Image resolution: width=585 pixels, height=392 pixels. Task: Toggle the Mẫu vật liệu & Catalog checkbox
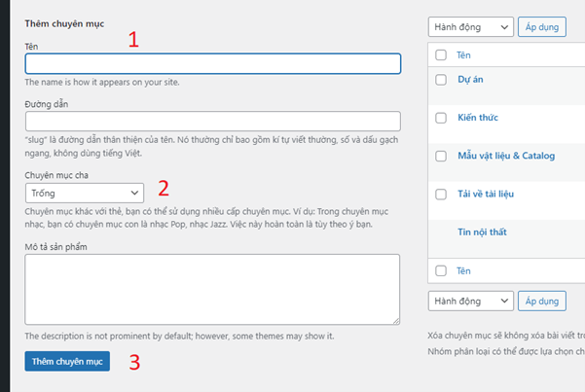pos(441,156)
